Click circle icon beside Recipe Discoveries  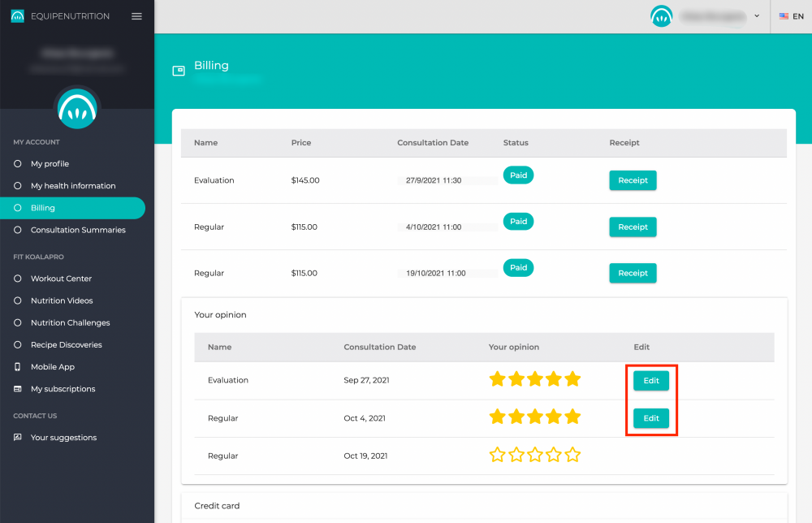point(18,345)
